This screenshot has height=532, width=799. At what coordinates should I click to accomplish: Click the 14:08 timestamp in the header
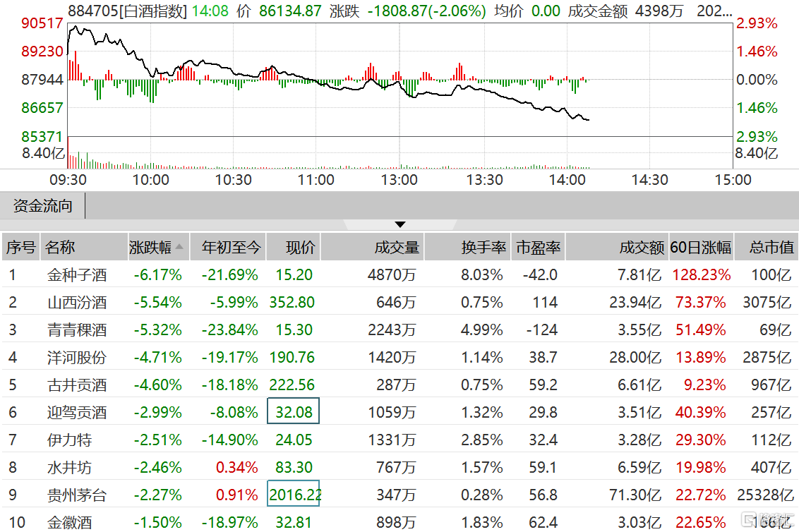click(x=210, y=11)
